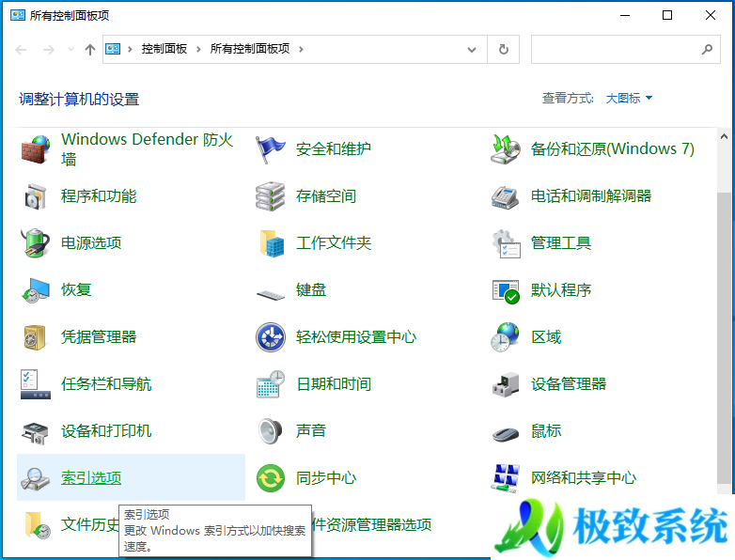Click the control panel address bar icon
Image resolution: width=735 pixels, height=560 pixels.
[113, 49]
